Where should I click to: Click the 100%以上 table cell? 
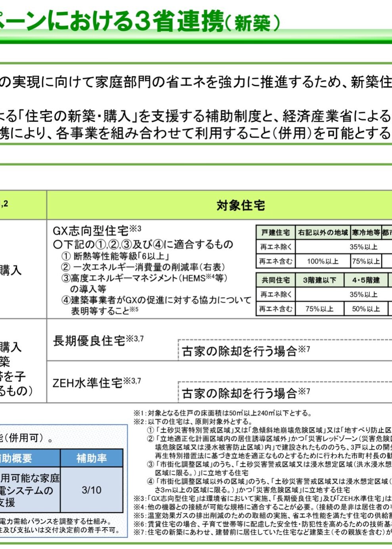pos(323,261)
